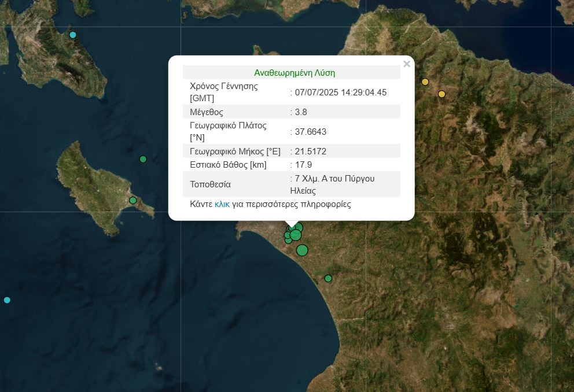Close the earthquake info popup
Image resolution: width=574 pixels, height=392 pixels.
tap(407, 64)
